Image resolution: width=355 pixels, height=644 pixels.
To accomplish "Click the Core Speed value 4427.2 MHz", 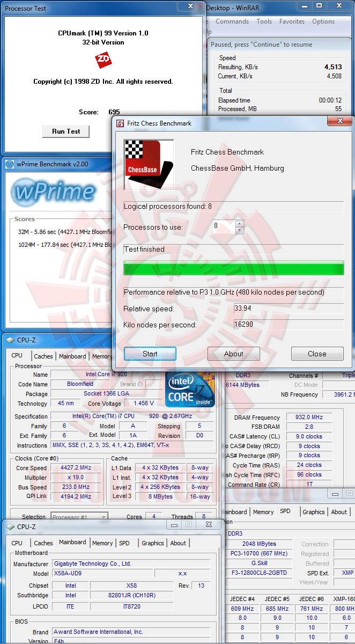I will coord(76,468).
